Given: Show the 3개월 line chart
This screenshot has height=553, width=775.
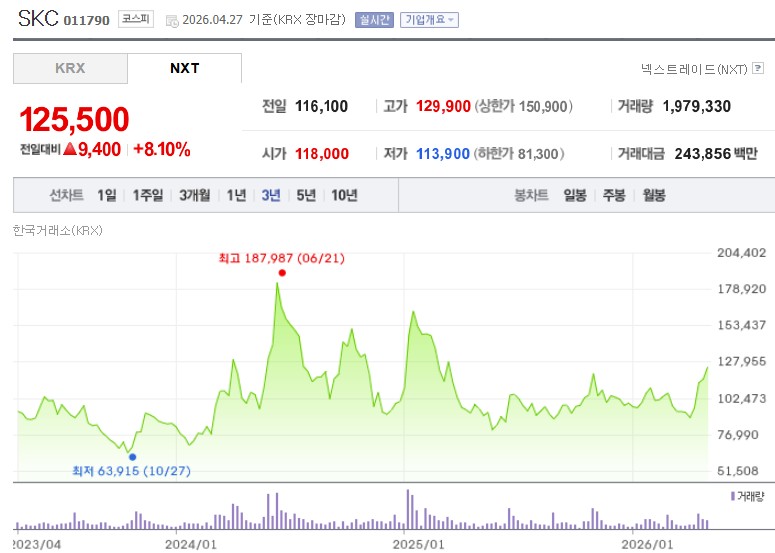Looking at the screenshot, I should (194, 195).
